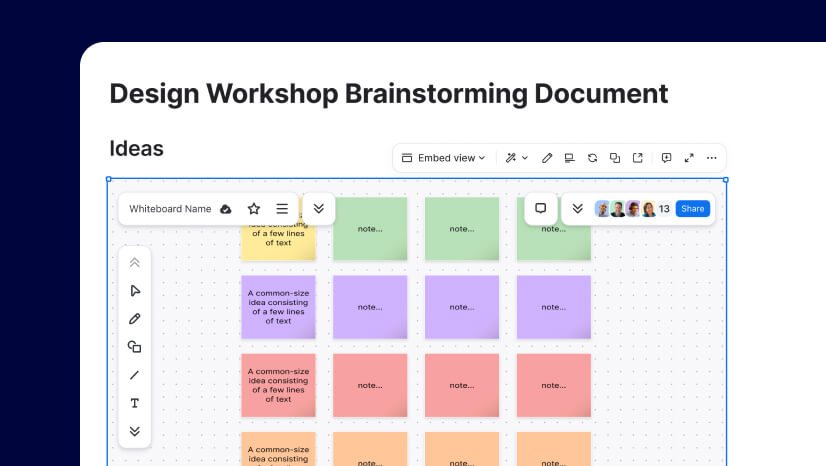
Task: Toggle fullscreen expand for the embed
Action: click(x=689, y=158)
